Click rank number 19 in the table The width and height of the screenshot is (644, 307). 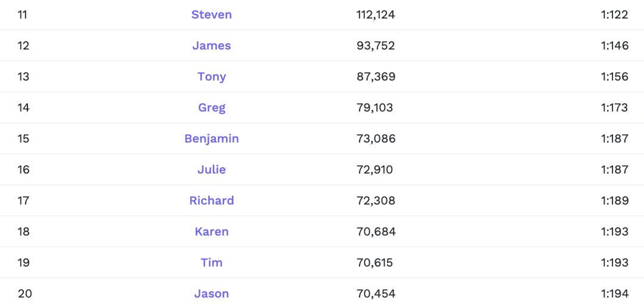point(23,263)
